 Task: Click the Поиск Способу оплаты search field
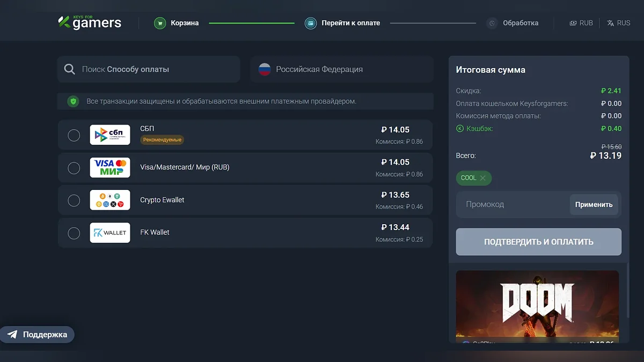pos(149,69)
